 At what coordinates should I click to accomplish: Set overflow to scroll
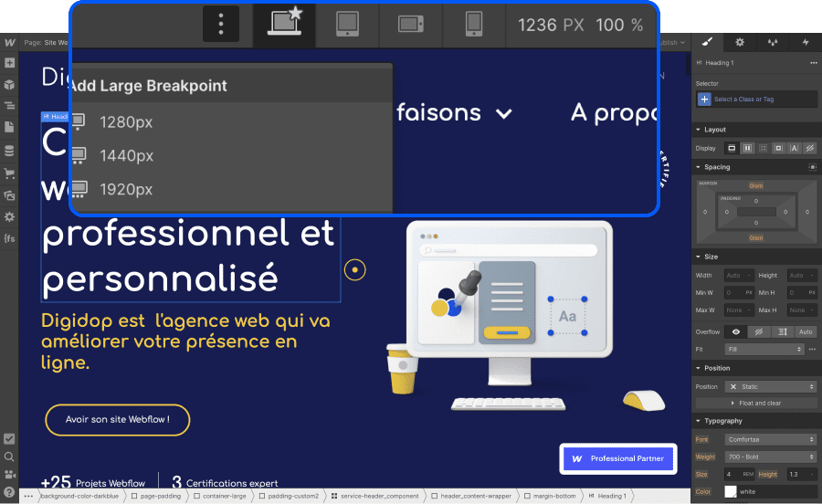click(x=782, y=331)
